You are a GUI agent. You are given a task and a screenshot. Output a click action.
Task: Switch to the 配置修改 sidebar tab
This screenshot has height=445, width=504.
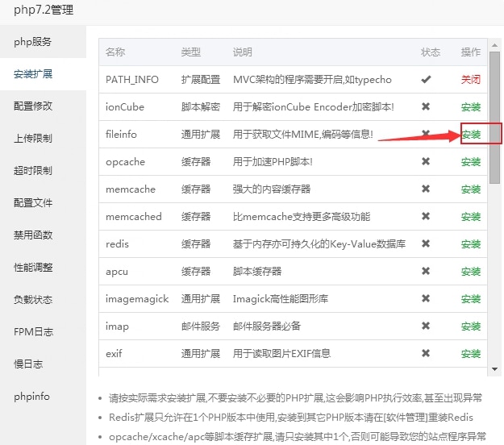click(x=33, y=106)
